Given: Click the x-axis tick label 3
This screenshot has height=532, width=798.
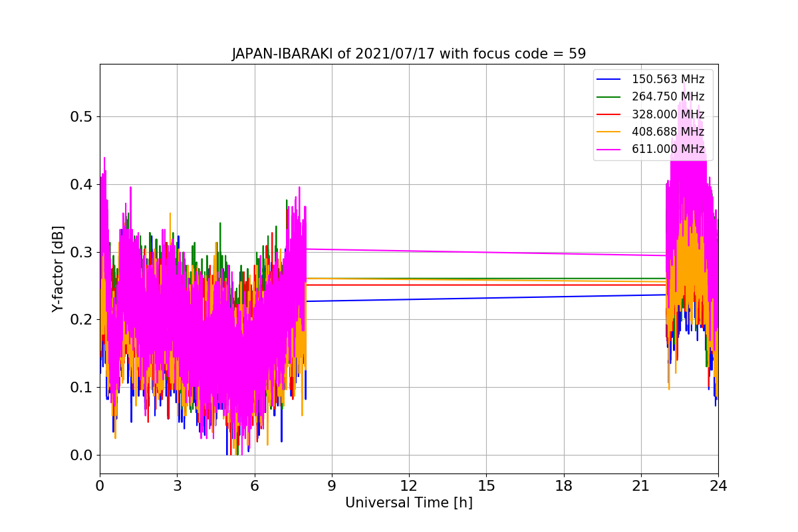Looking at the screenshot, I should (x=177, y=486).
